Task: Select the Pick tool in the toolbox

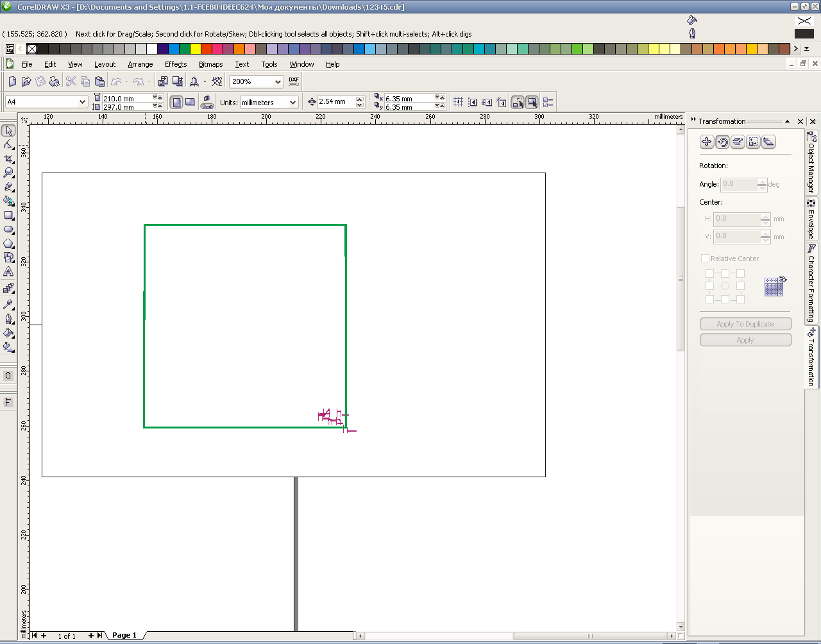Action: (8, 131)
